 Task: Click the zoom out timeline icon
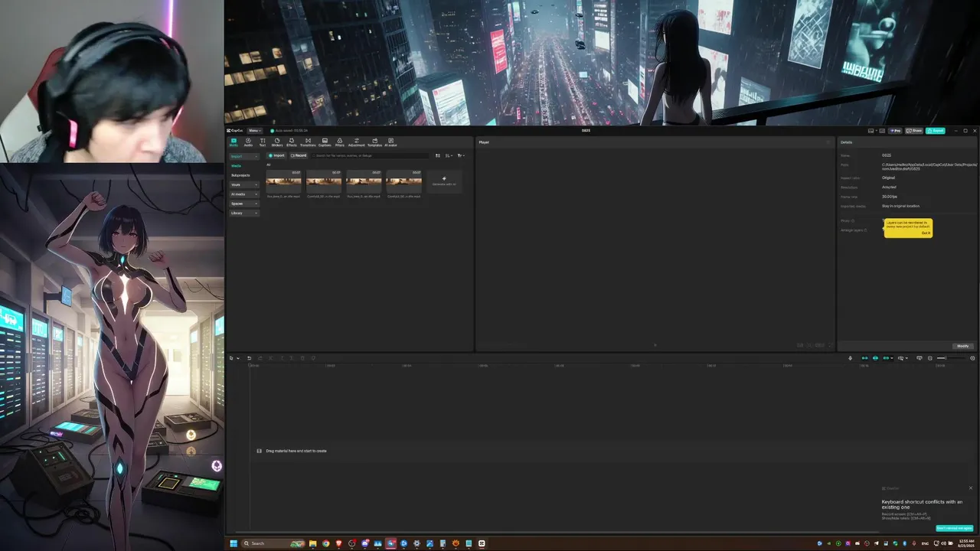(930, 358)
